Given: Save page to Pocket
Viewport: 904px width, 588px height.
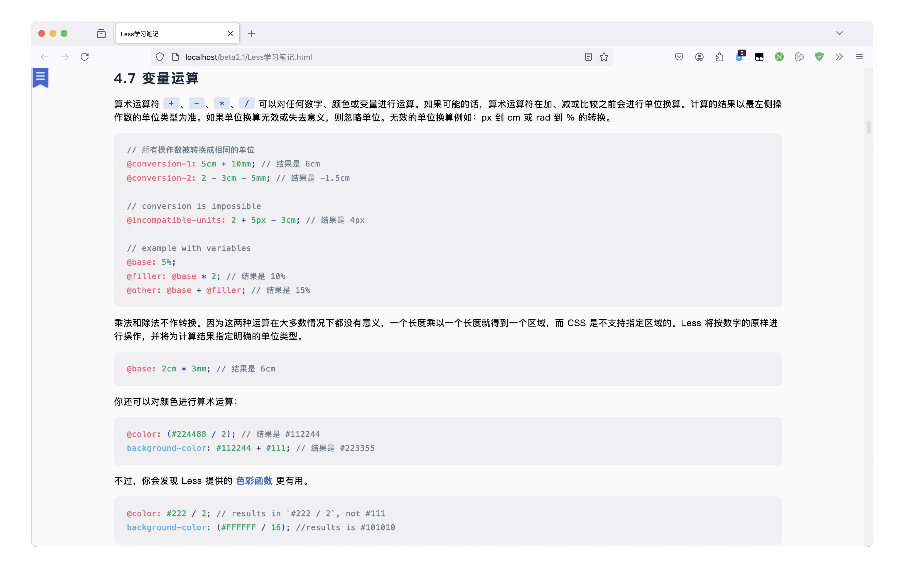Looking at the screenshot, I should pos(679,57).
